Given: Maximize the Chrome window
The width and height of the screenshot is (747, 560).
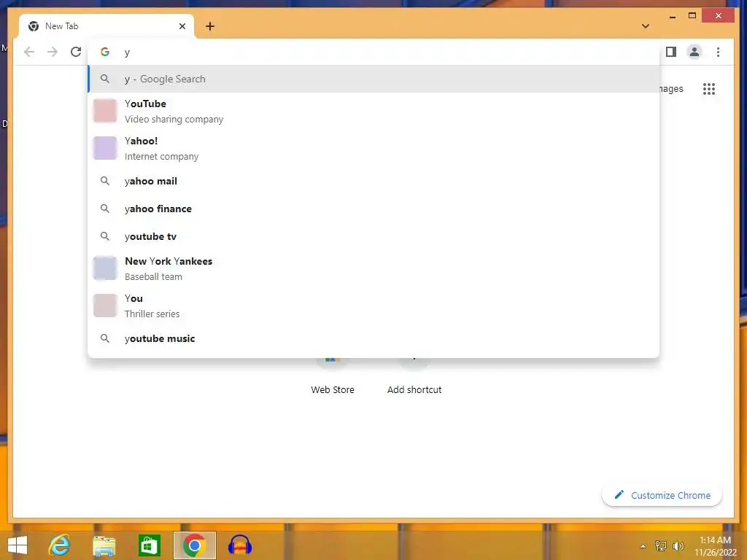Looking at the screenshot, I should tap(692, 16).
